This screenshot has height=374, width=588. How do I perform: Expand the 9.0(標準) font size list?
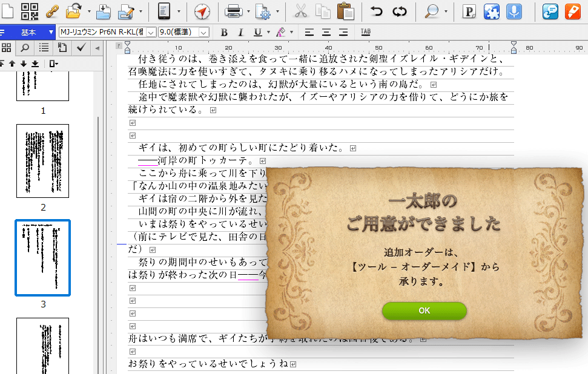203,33
